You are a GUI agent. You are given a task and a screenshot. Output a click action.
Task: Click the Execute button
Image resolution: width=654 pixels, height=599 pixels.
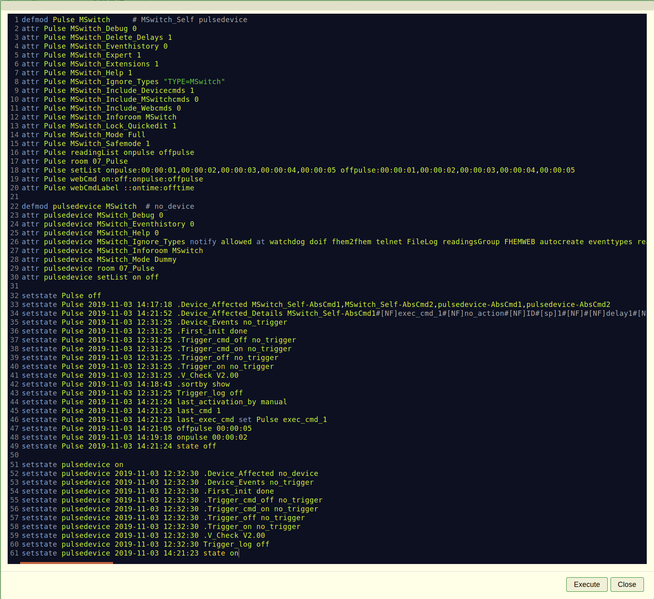pyautogui.click(x=586, y=584)
